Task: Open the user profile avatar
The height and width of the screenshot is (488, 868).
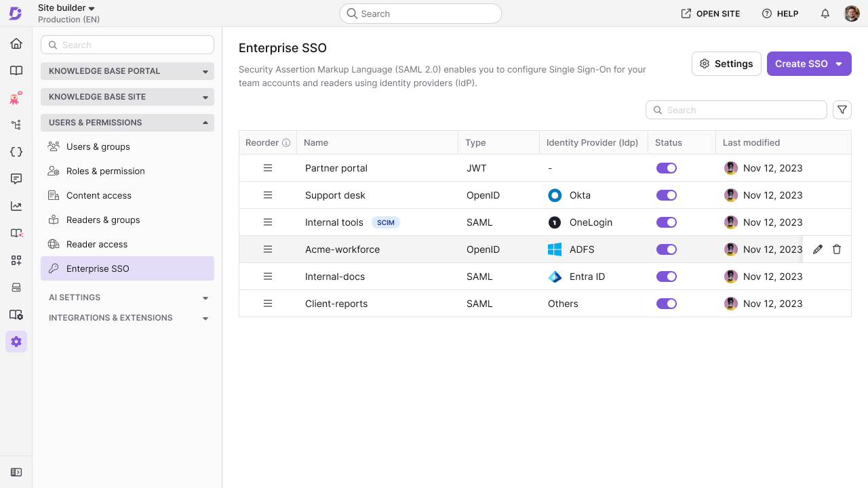Action: click(x=852, y=14)
